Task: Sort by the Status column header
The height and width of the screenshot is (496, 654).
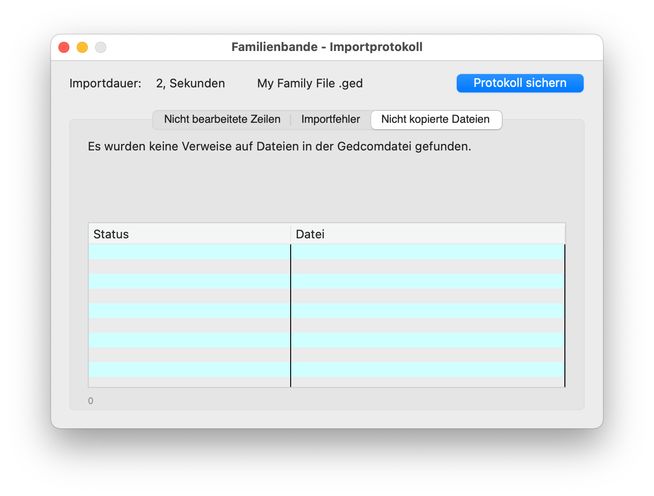Action: 189,234
